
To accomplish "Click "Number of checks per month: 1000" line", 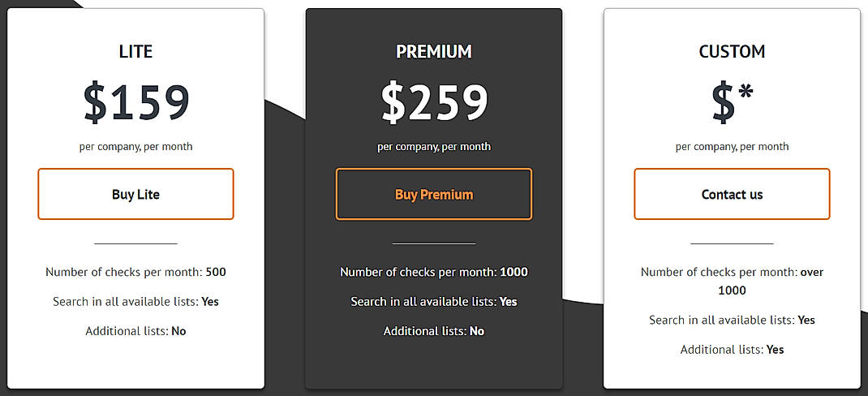I will [x=434, y=272].
